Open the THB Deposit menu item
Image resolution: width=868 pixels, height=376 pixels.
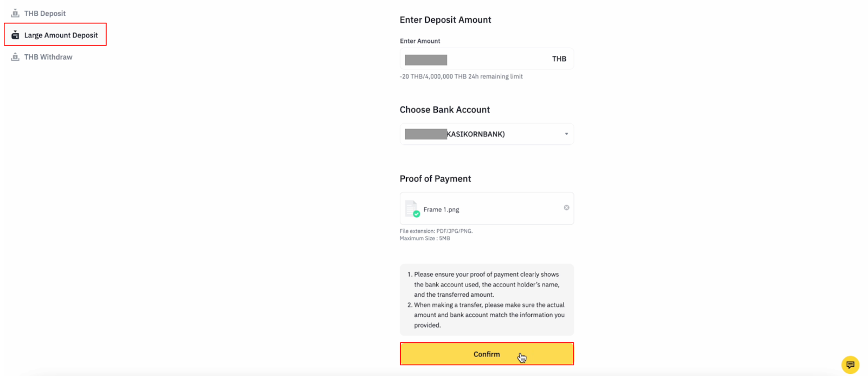(44, 14)
